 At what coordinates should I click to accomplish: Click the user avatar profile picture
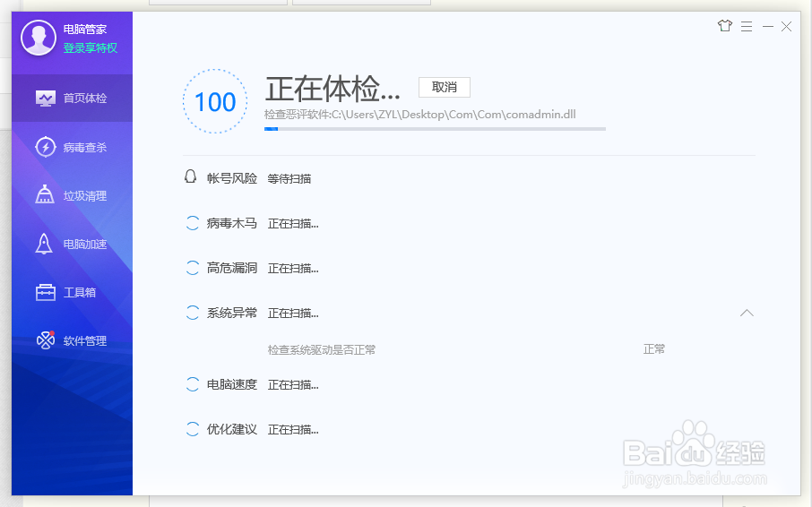(x=39, y=38)
